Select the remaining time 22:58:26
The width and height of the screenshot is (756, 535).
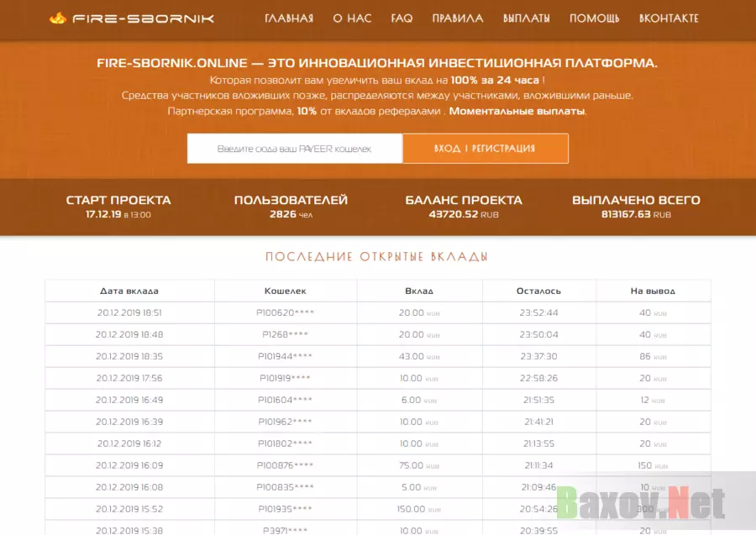coord(538,378)
